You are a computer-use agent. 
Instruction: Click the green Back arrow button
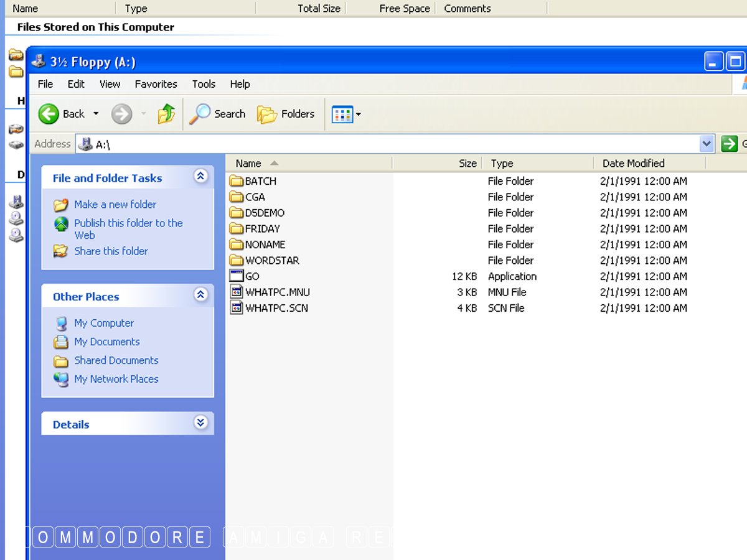point(49,114)
